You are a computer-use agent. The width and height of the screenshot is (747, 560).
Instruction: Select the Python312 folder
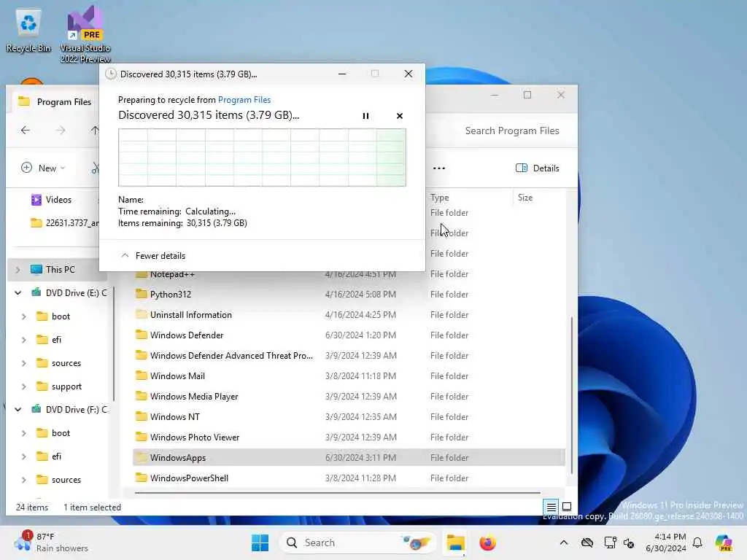pos(349,295)
